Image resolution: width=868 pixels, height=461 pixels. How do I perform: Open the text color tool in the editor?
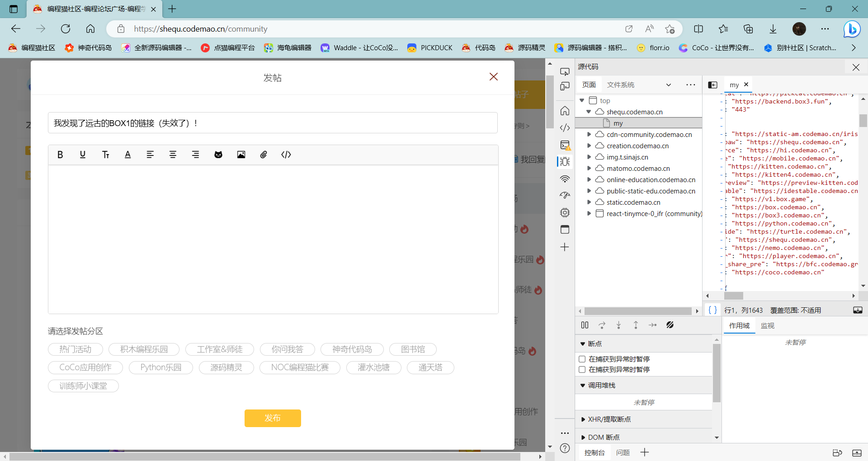[x=128, y=155]
